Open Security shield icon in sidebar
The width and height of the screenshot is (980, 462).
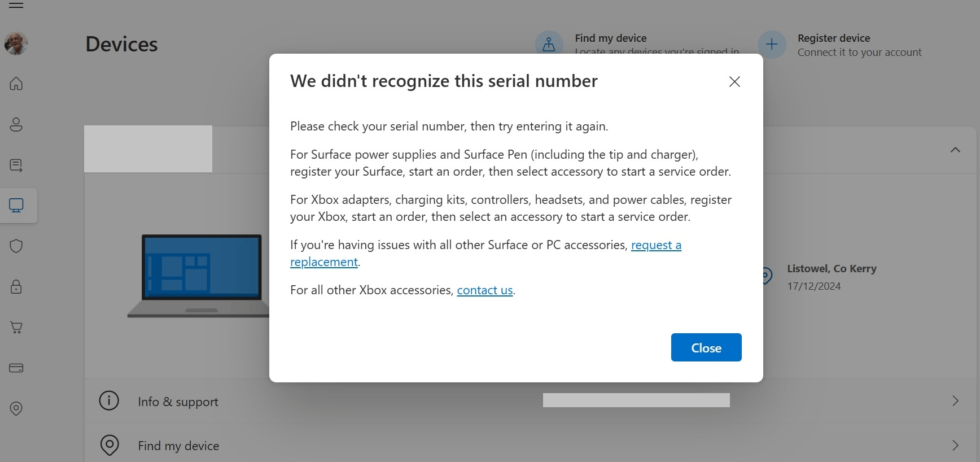tap(16, 246)
